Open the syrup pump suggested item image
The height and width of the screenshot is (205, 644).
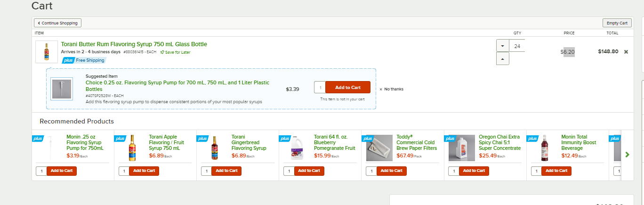pyautogui.click(x=62, y=89)
